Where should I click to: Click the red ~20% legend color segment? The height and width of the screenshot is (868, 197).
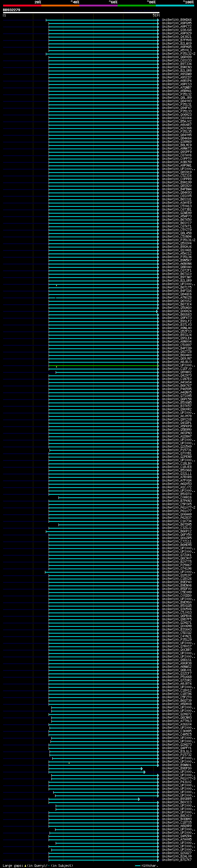pos(22,6)
